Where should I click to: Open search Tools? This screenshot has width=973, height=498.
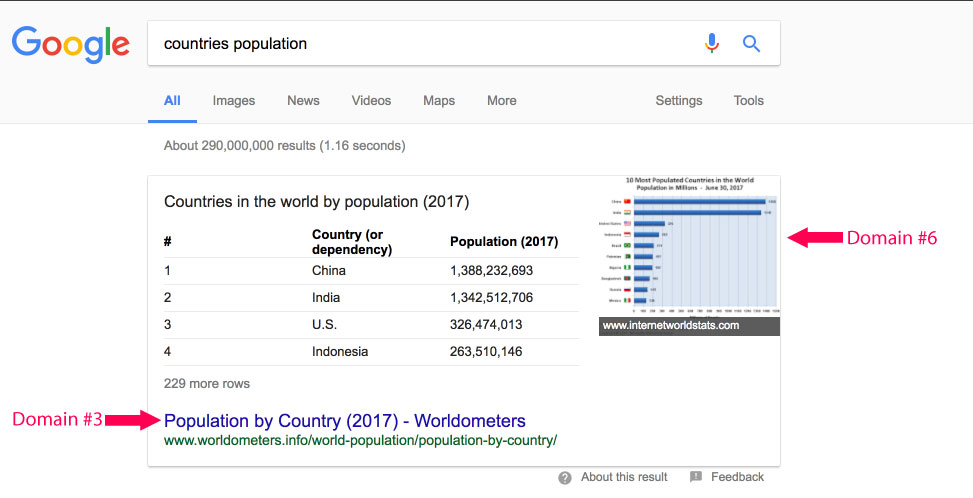(x=748, y=100)
